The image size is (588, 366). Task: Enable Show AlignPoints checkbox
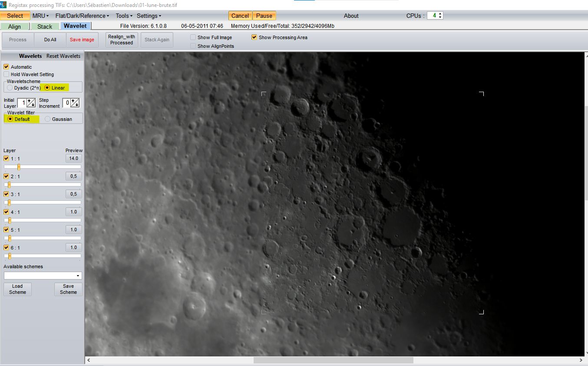pyautogui.click(x=193, y=46)
